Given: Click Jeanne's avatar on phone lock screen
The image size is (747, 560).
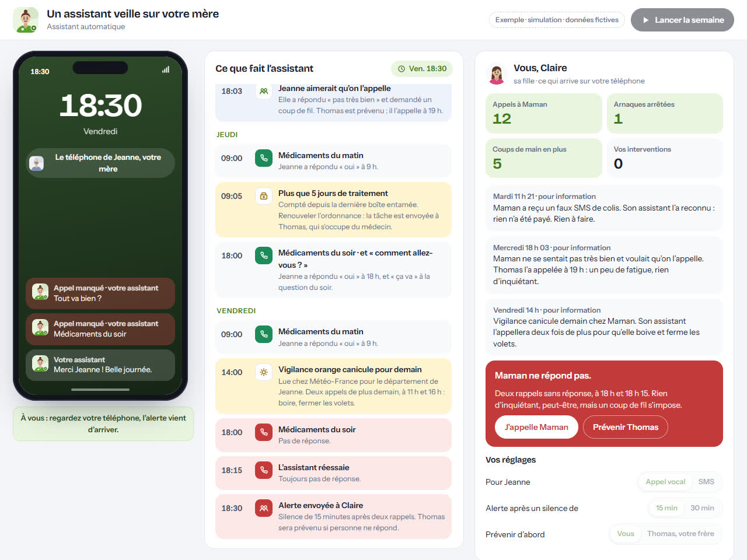Looking at the screenshot, I should (37, 163).
